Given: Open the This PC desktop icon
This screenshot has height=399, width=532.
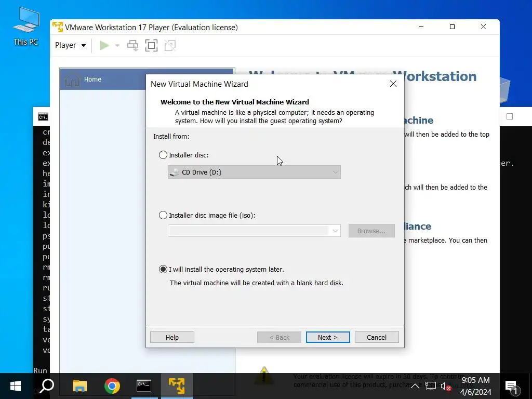Looking at the screenshot, I should click(26, 26).
